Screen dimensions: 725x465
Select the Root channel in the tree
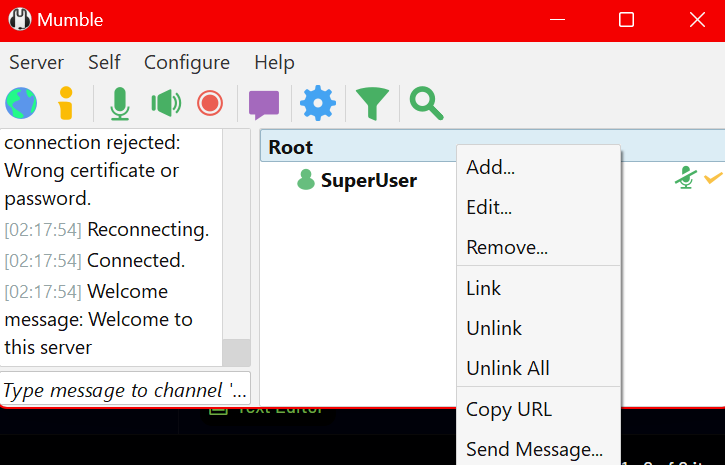291,147
